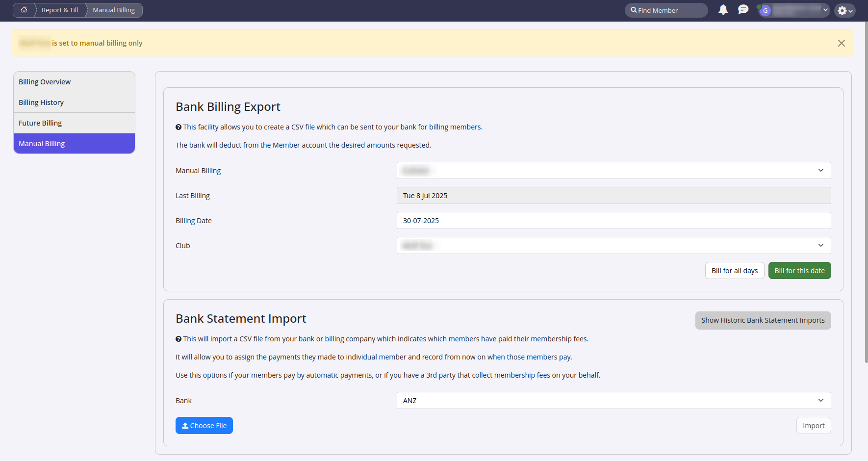The image size is (868, 461).
Task: Open the notifications bell
Action: pyautogui.click(x=723, y=10)
